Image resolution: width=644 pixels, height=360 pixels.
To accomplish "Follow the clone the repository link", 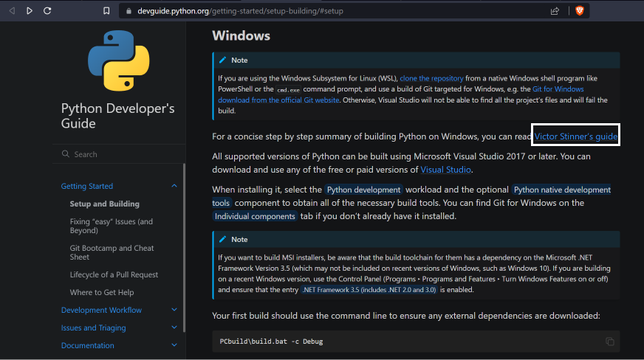I will pyautogui.click(x=431, y=78).
